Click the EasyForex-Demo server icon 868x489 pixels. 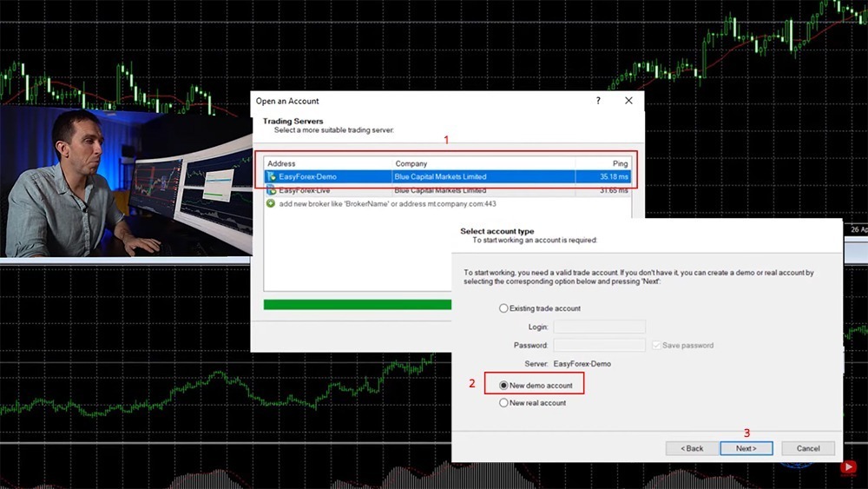coord(271,176)
